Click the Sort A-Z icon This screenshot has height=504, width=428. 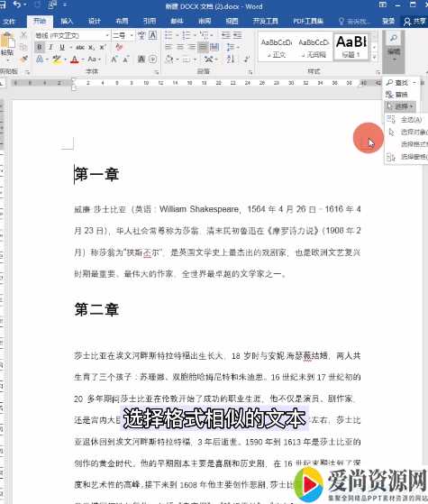click(231, 60)
